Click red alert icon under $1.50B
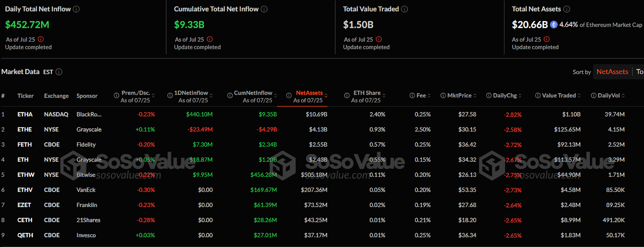This screenshot has width=644, height=247. point(379,39)
